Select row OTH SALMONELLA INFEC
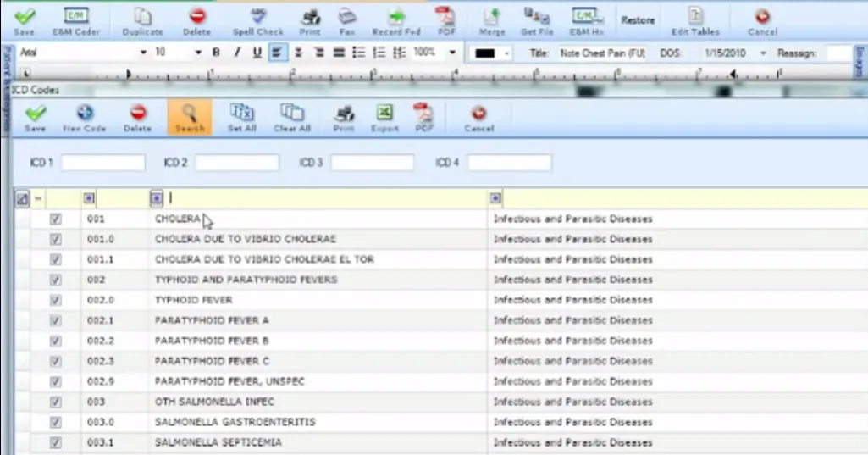 [441, 402]
